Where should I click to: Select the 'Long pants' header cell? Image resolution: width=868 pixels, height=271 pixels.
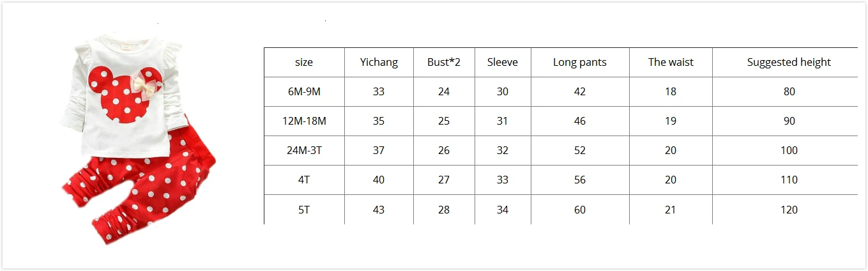click(x=580, y=62)
